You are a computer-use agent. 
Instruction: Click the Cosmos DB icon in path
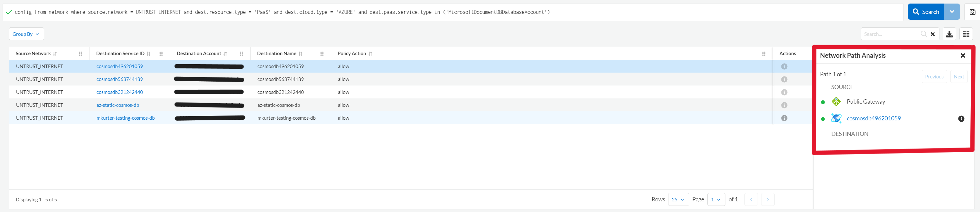click(836, 118)
